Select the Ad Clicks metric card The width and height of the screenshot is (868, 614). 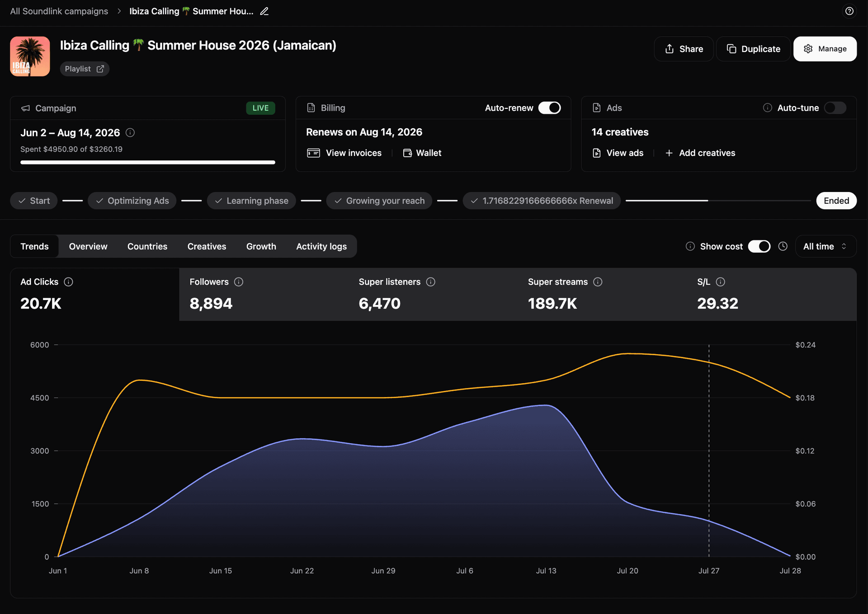[95, 294]
